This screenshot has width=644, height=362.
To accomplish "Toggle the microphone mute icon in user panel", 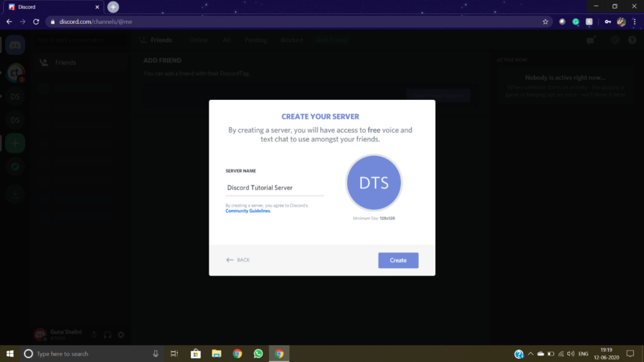I will click(94, 335).
